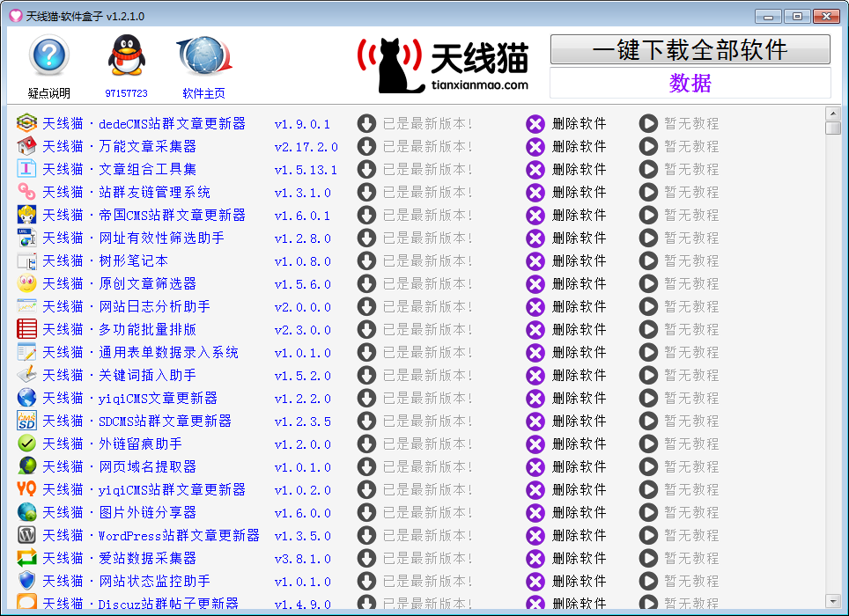Click scrollbar down arrow

pos(833,601)
